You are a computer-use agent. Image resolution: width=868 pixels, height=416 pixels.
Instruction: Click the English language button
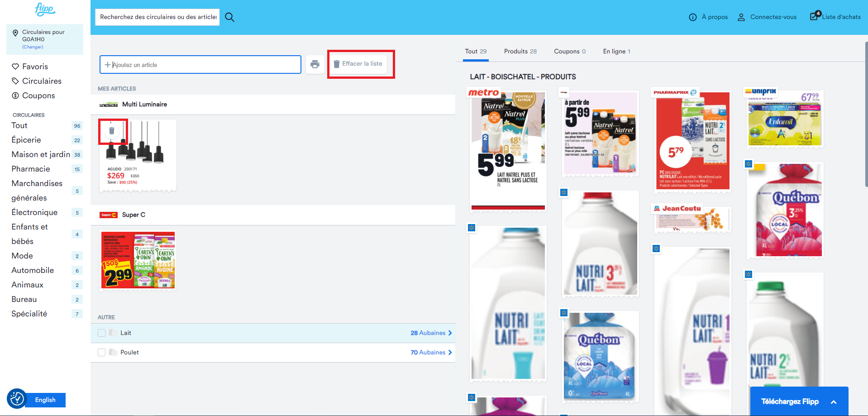coord(45,400)
